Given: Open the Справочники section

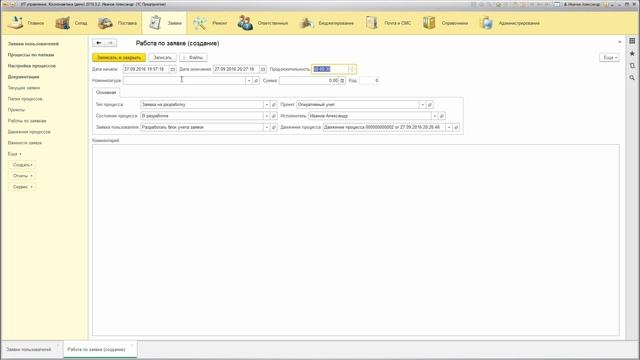Looking at the screenshot, I should [x=445, y=23].
